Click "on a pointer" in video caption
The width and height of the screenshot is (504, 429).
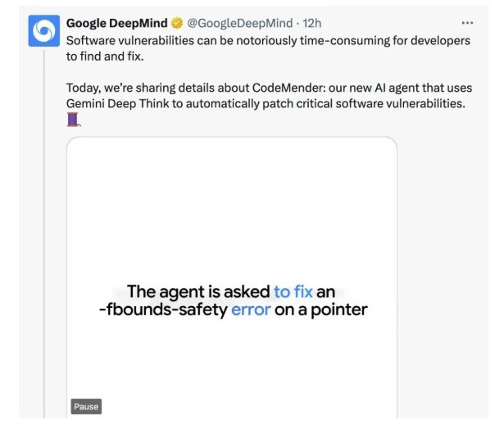point(321,309)
